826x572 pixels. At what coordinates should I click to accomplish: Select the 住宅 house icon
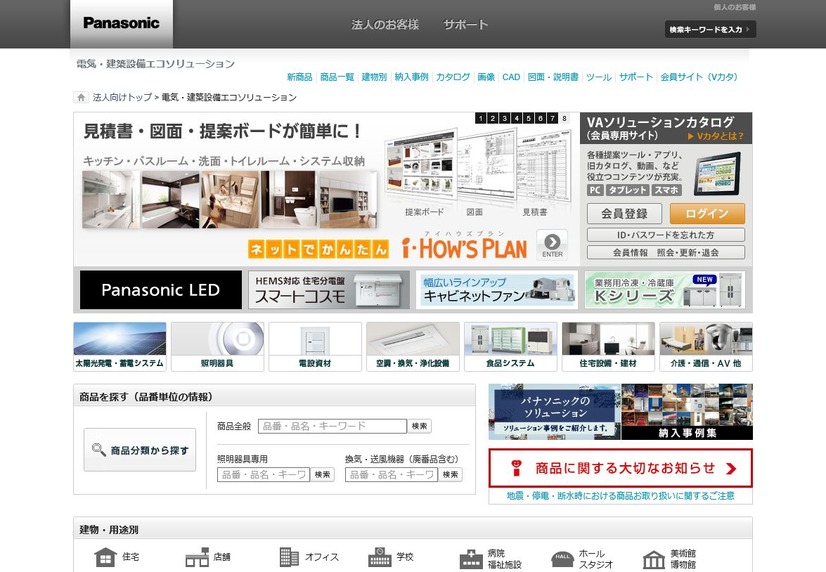click(x=105, y=557)
